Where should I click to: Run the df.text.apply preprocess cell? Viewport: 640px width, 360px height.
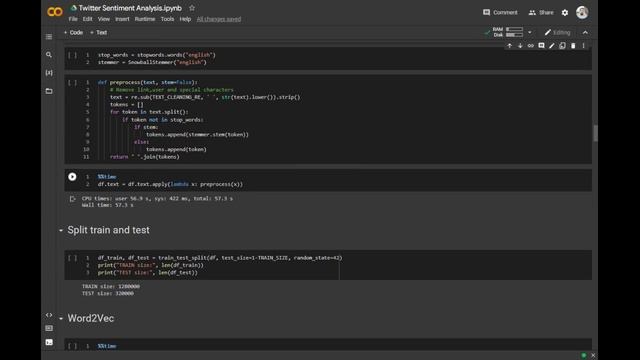pyautogui.click(x=72, y=177)
